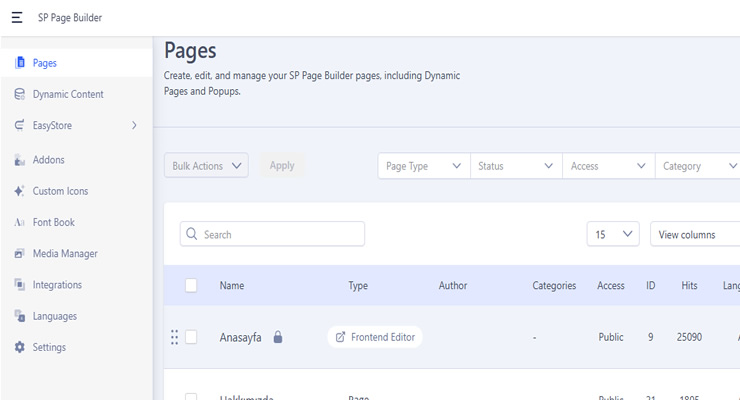Sort by the Author column header

(x=453, y=285)
